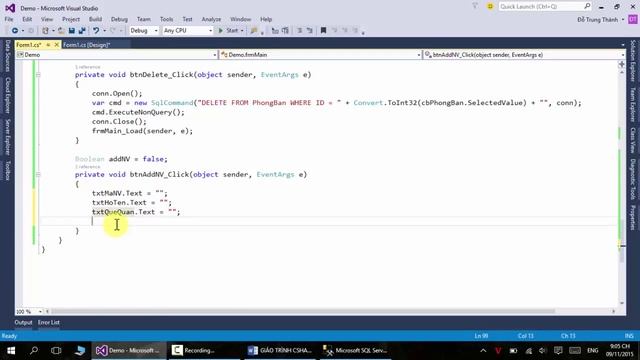
Task: Expand the Start button options arrow
Action: [x=242, y=31]
